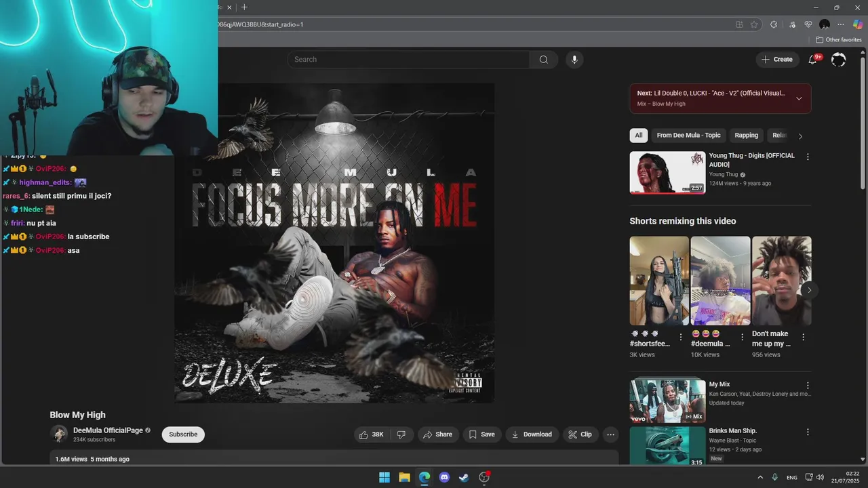This screenshot has height=488, width=868.
Task: Open options for #deemula short
Action: point(742,337)
